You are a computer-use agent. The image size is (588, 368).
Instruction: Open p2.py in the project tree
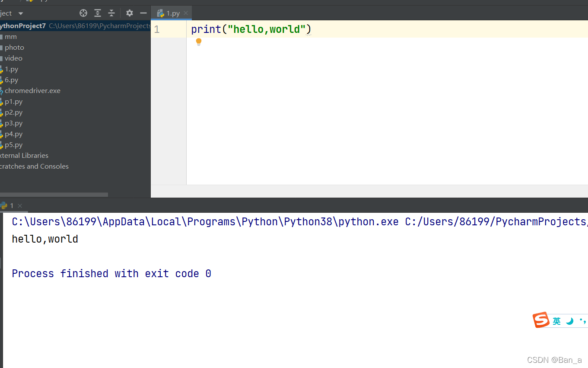(13, 112)
